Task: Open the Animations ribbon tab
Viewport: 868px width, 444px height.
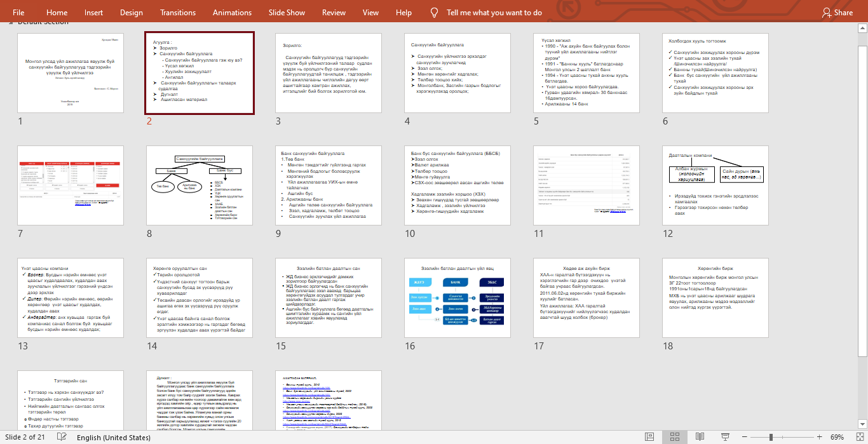Action: (x=232, y=12)
